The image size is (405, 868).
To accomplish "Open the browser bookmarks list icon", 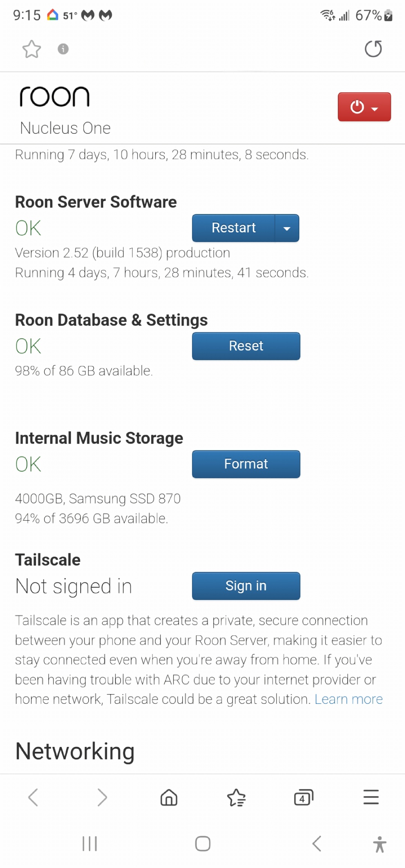I will [236, 797].
